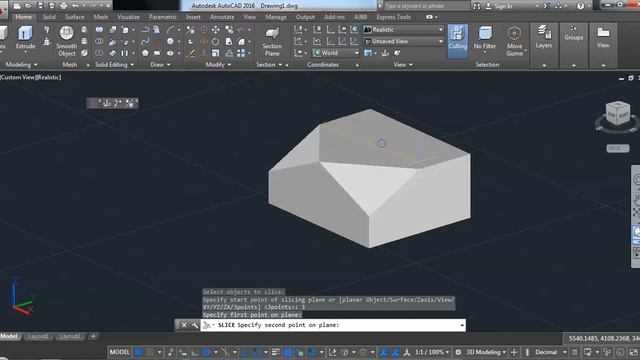Expand the Draw panel
640x360 pixels.
160,64
